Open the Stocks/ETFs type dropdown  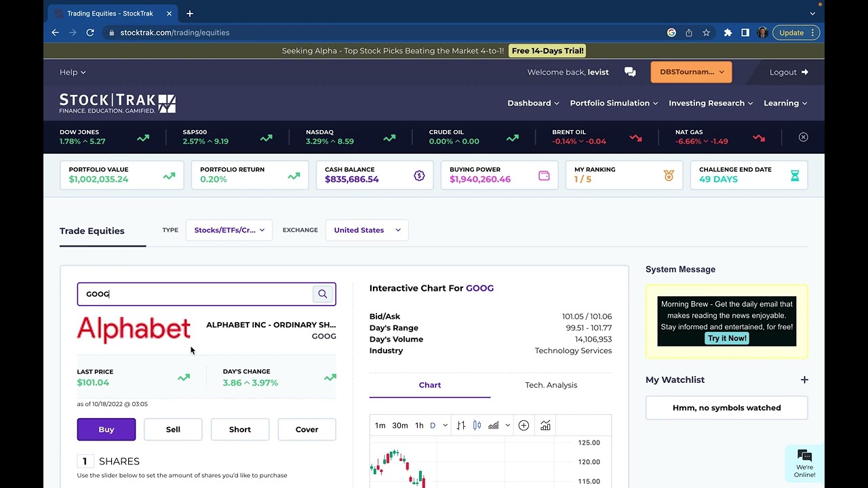click(x=229, y=230)
